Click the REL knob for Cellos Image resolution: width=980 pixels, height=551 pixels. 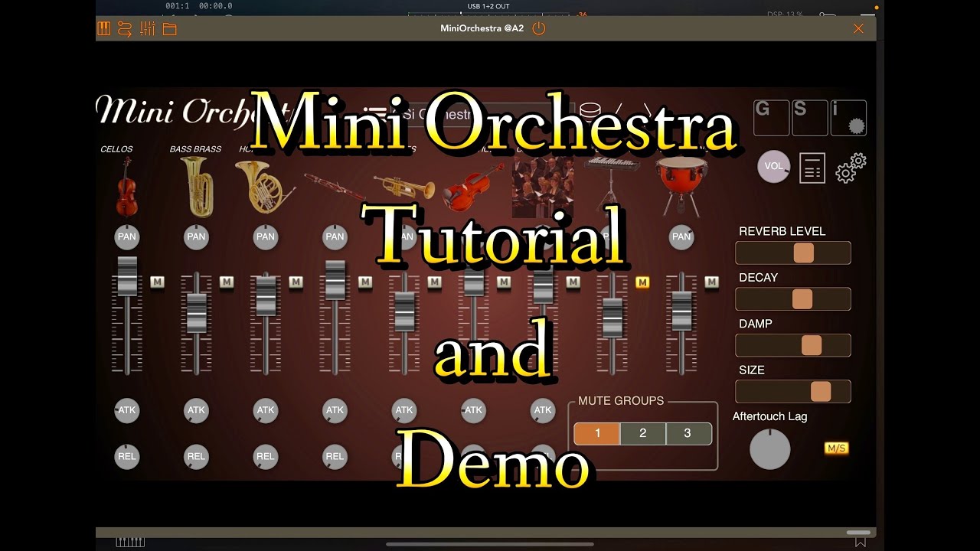(127, 457)
